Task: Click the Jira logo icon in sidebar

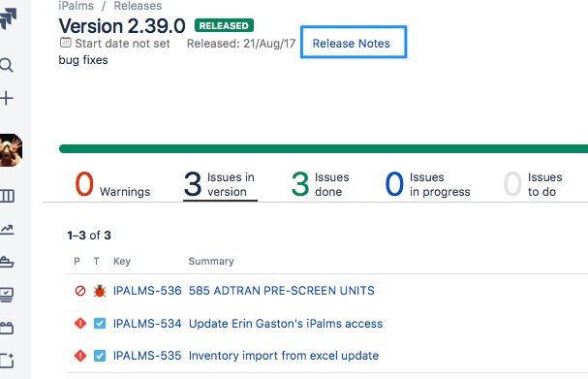Action: 8,18
